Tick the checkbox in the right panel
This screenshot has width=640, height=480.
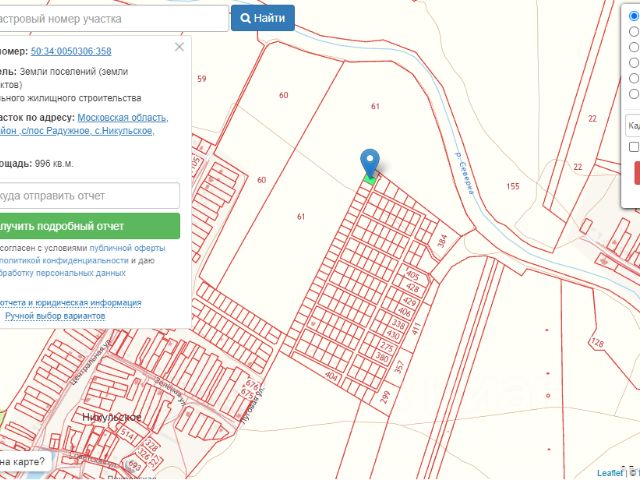coord(634,147)
